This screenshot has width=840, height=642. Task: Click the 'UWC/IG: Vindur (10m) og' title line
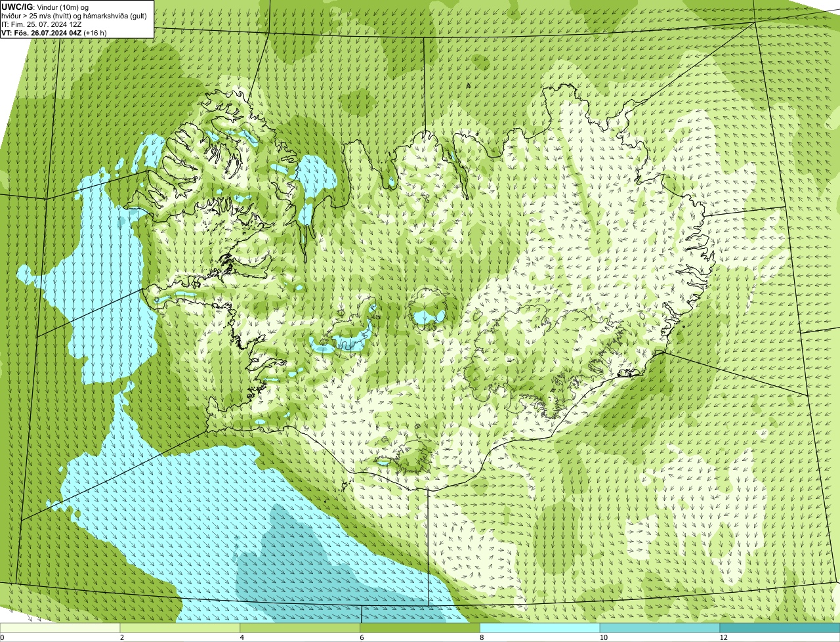click(x=45, y=7)
